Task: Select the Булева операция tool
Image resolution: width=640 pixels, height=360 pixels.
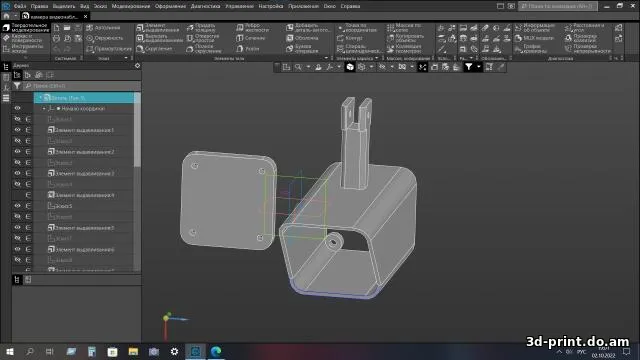Action: [302, 49]
